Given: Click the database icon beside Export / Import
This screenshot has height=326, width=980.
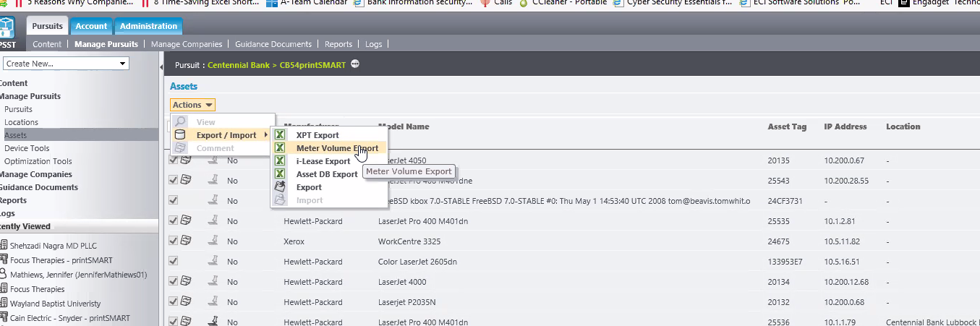Looking at the screenshot, I should (x=180, y=135).
